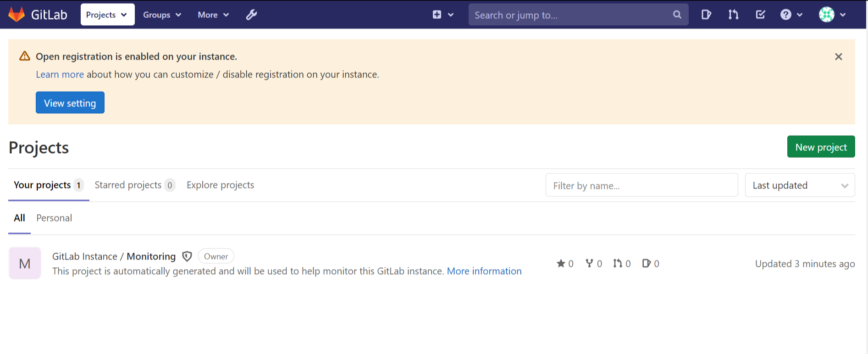Viewport: 868px width, 354px height.
Task: Focus the Filter by name field
Action: point(641,185)
